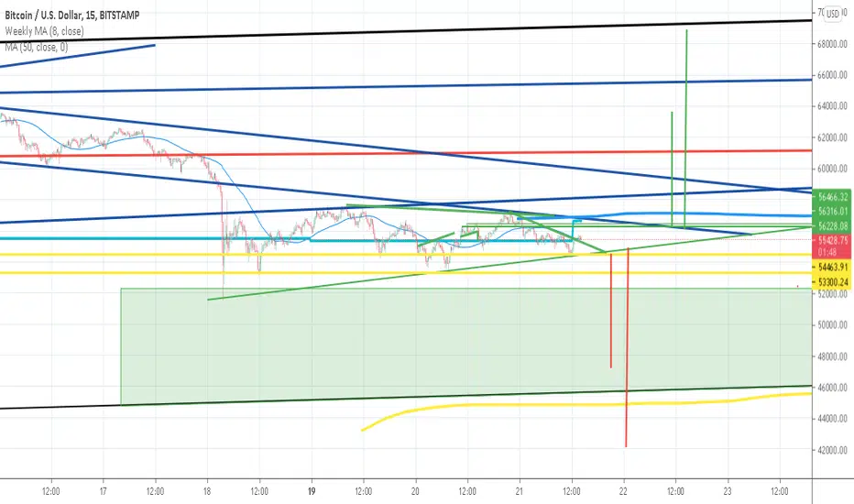Click the 46000.00 price axis label
Viewport: 854px width, 504px height.
coord(832,388)
